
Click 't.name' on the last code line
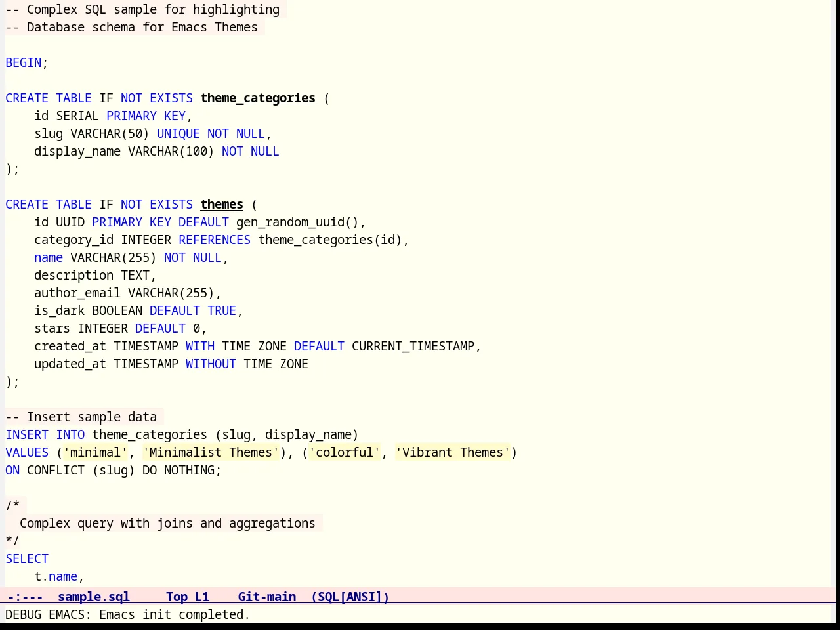coord(56,576)
